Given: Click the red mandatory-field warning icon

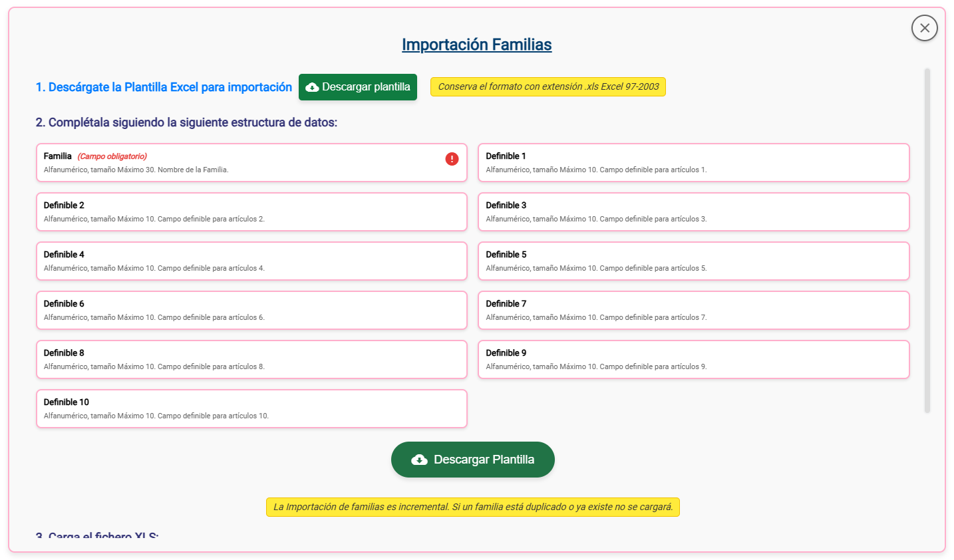Looking at the screenshot, I should (x=452, y=158).
